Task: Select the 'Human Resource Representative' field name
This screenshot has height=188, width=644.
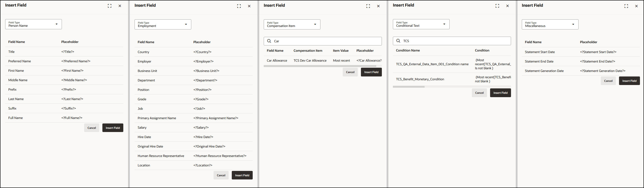Action: click(161, 156)
